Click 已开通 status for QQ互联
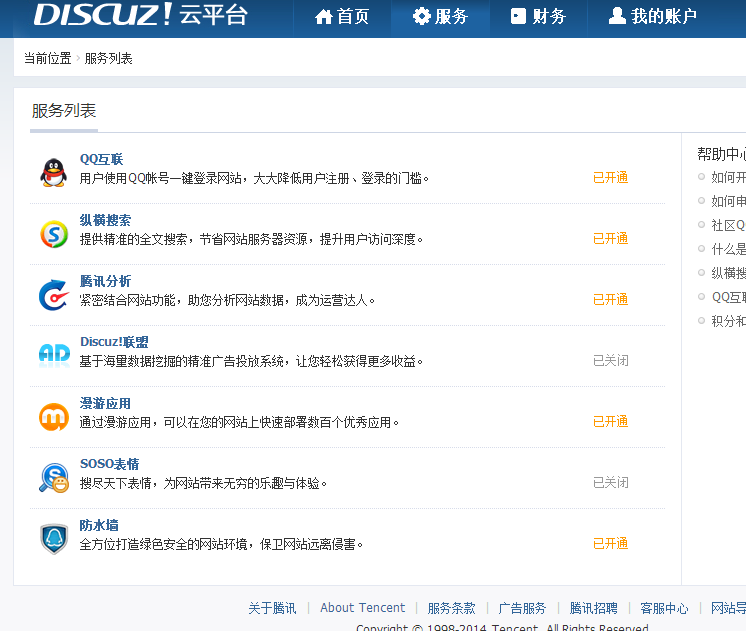Viewport: 746px width, 631px height. point(610,177)
